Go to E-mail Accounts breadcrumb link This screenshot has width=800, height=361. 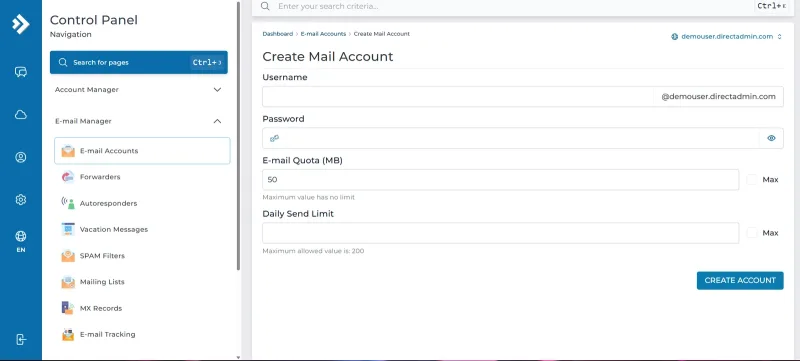click(x=323, y=34)
